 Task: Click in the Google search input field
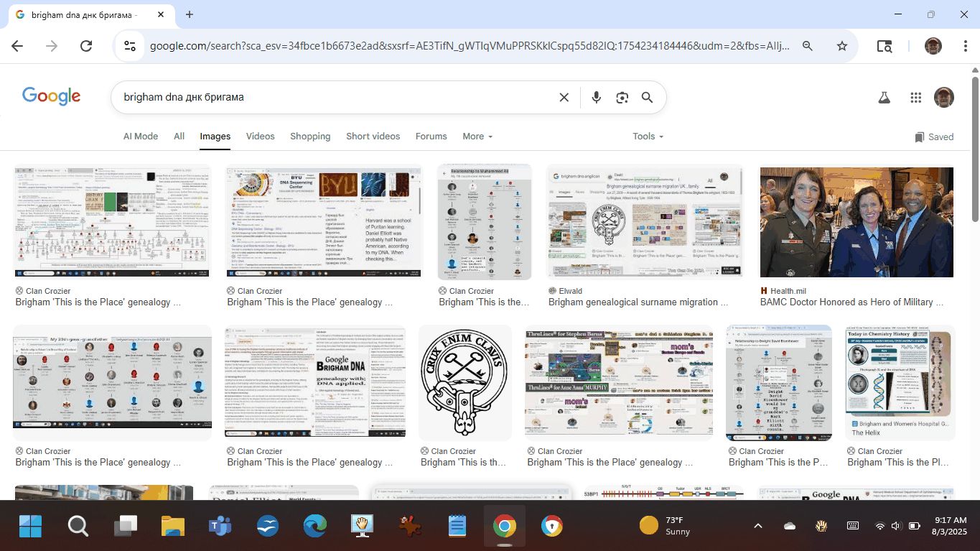330,98
